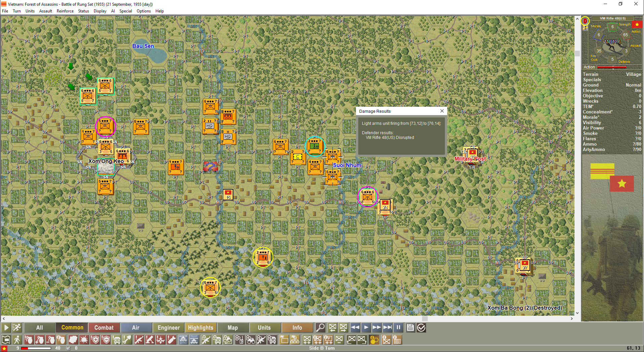644x352 pixels.
Task: Close the Damage Results dialog
Action: coord(442,111)
